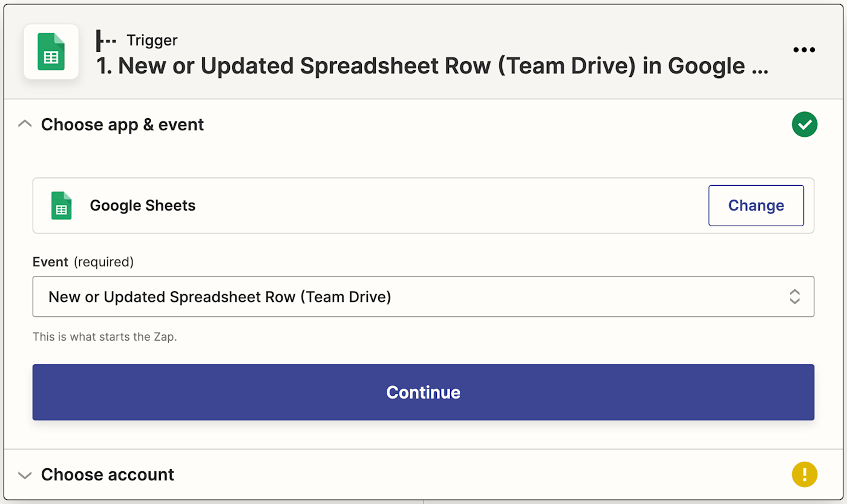Click the Trigger label text in header
This screenshot has width=847, height=504.
click(x=152, y=41)
